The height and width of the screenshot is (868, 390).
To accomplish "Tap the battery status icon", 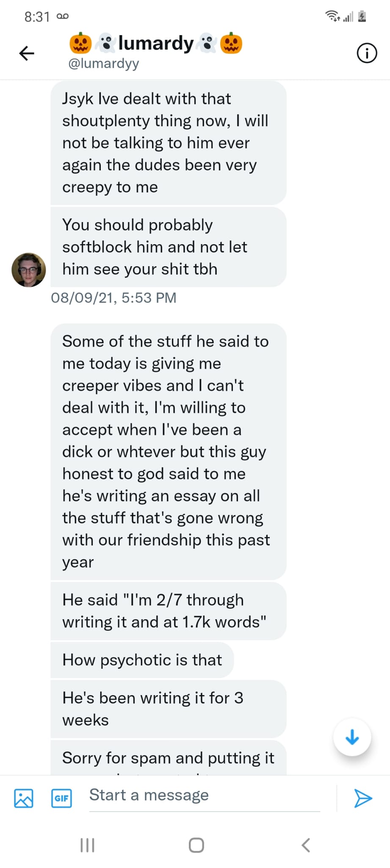I will [362, 17].
